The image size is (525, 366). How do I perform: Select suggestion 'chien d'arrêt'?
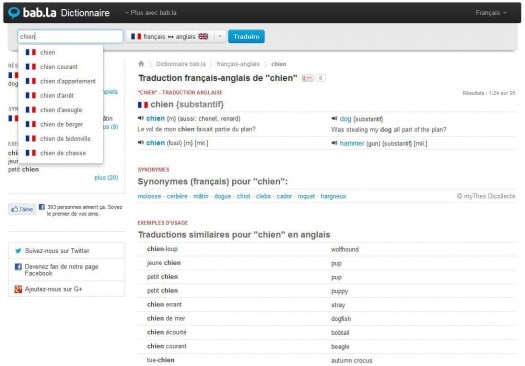point(61,96)
